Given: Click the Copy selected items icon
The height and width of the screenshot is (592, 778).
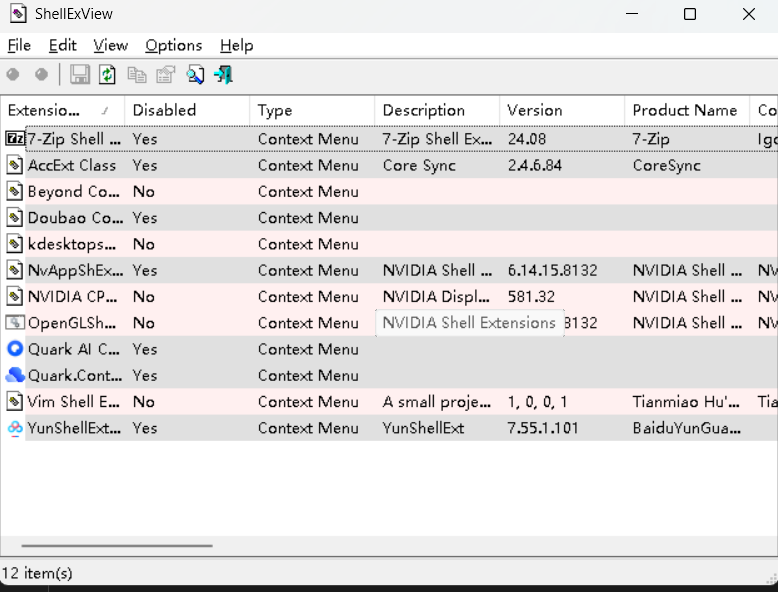Looking at the screenshot, I should (136, 75).
